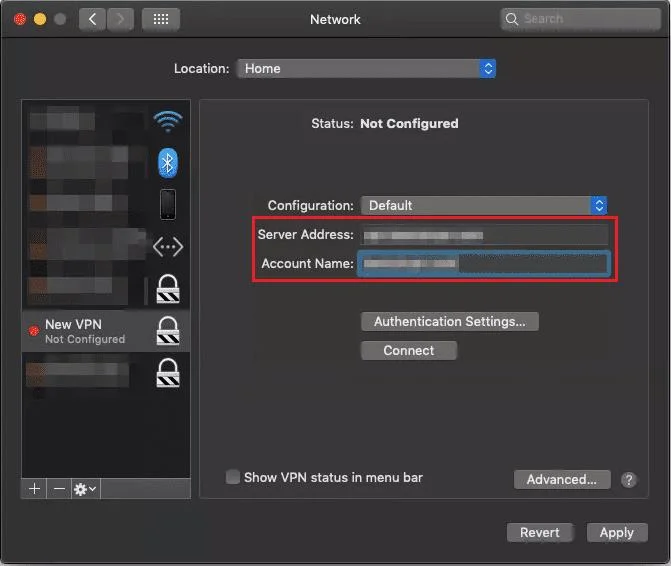Open the Configuration dropdown set to Default
The width and height of the screenshot is (671, 566).
(x=484, y=205)
